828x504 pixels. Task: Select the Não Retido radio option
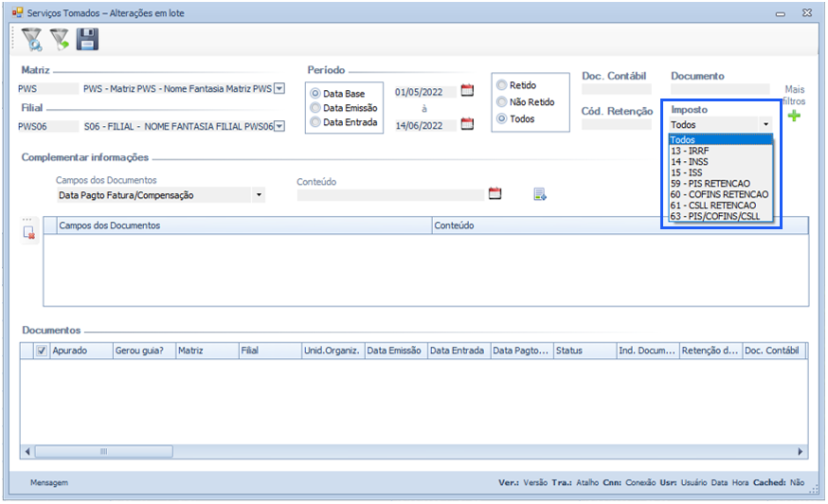[502, 101]
